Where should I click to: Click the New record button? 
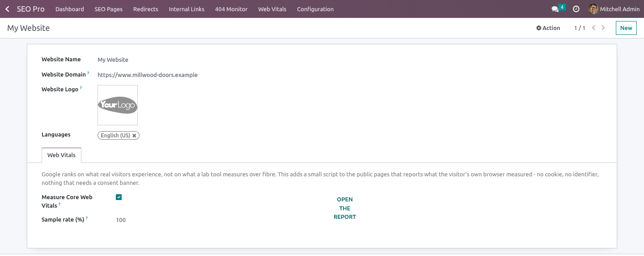point(626,28)
